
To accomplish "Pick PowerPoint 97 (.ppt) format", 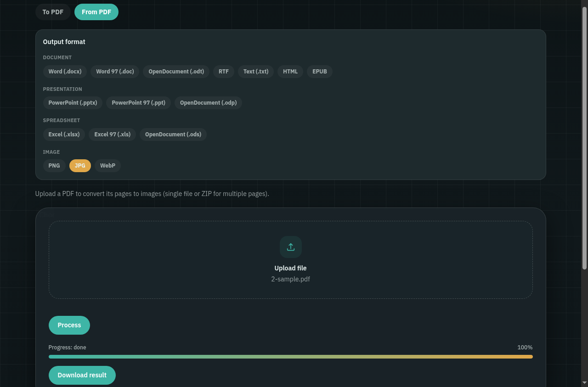I will click(x=138, y=103).
